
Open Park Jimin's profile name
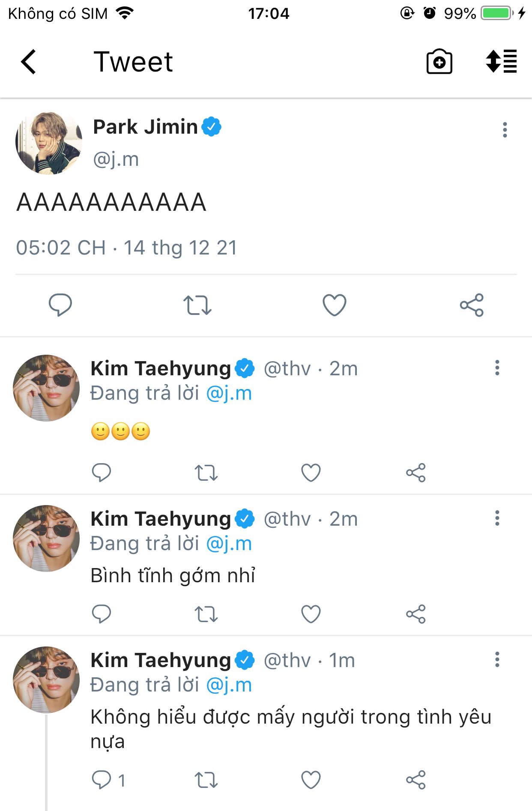pos(145,127)
